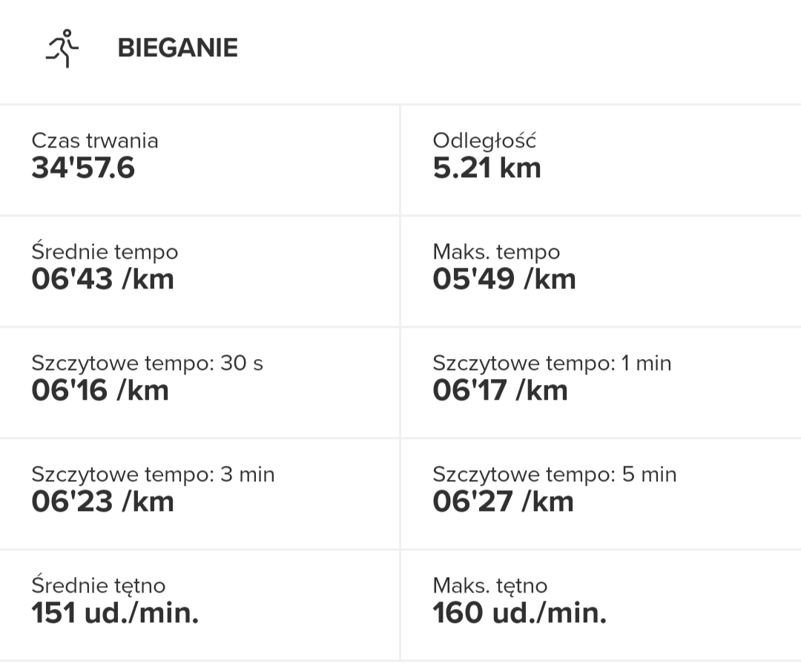Select the Czas trwania label
This screenshot has height=672, width=801.
click(x=94, y=140)
